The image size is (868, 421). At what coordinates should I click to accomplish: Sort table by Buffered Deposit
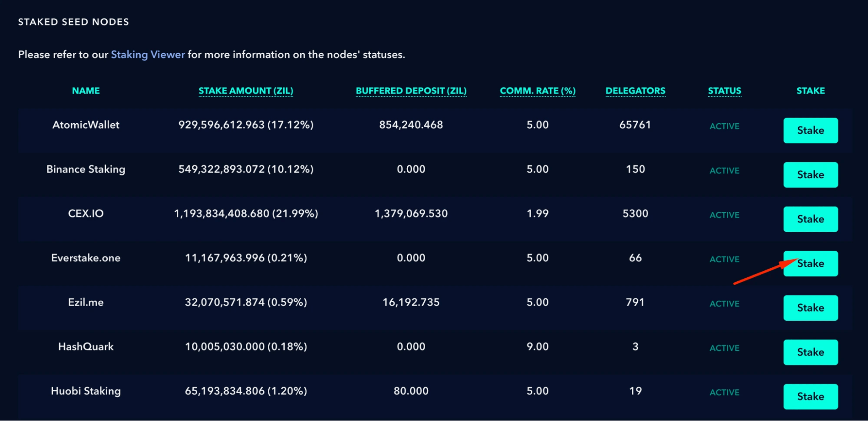click(411, 90)
